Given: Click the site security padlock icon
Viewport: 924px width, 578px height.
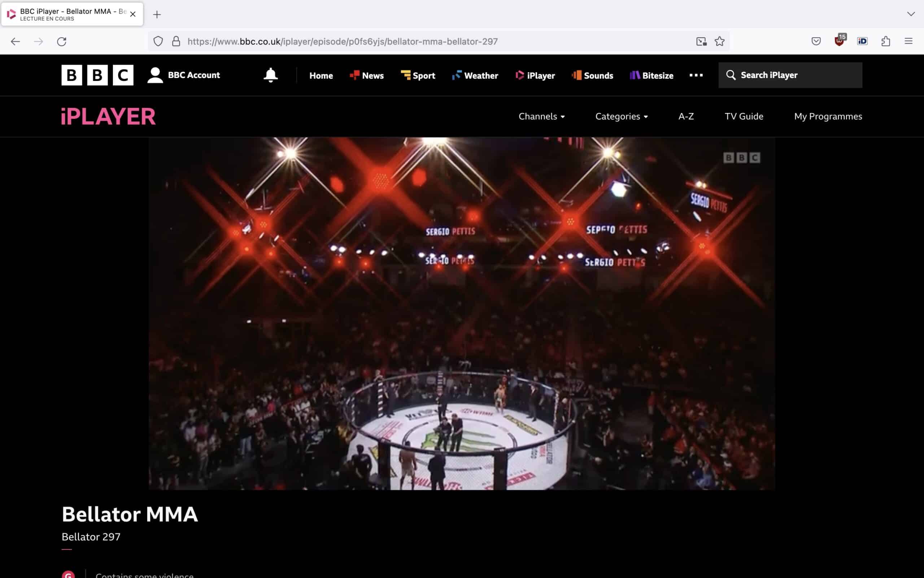Looking at the screenshot, I should (x=176, y=41).
